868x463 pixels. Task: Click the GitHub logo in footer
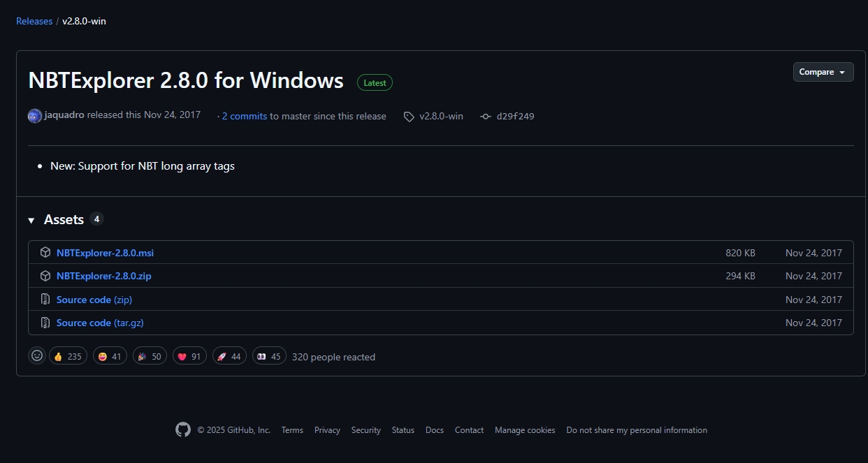(183, 429)
